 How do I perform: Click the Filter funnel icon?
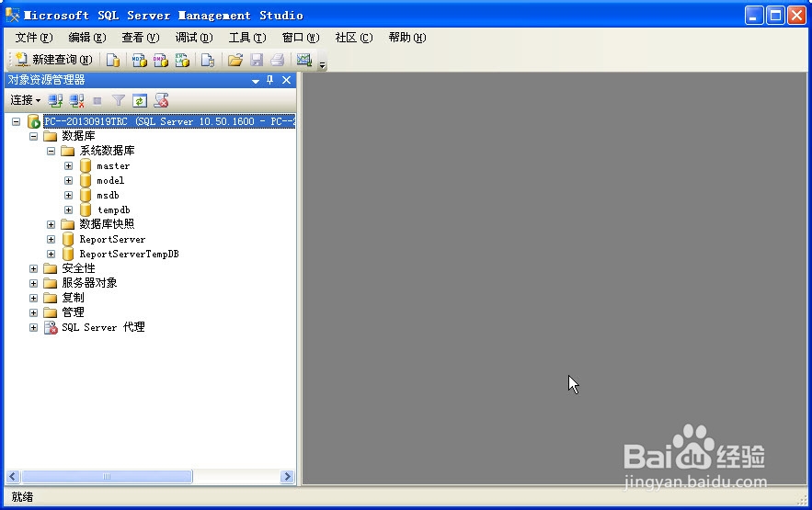(119, 100)
